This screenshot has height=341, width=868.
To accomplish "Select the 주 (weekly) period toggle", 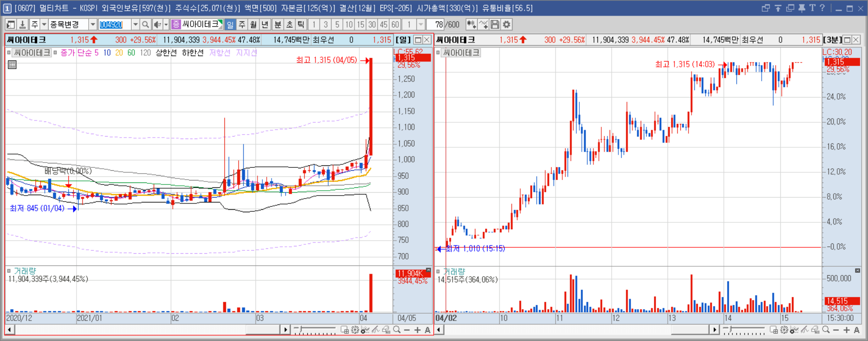I will coord(242,24).
